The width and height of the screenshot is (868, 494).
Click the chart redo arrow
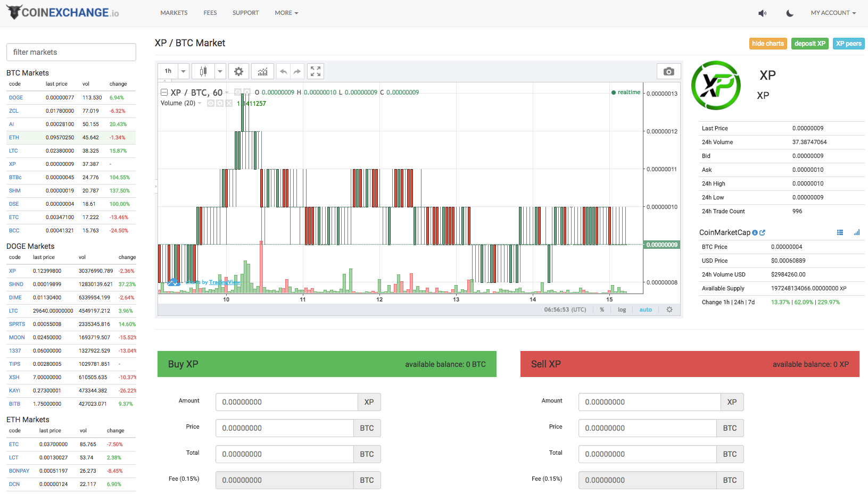point(297,71)
